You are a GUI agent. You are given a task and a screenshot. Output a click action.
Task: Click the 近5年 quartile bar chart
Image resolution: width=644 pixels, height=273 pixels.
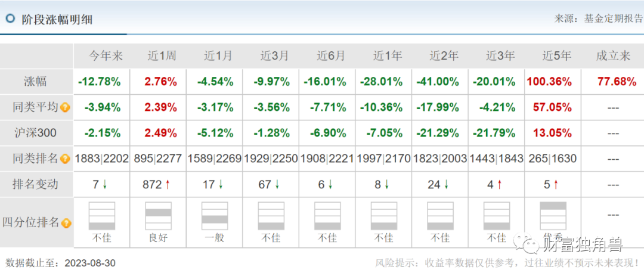click(x=553, y=216)
